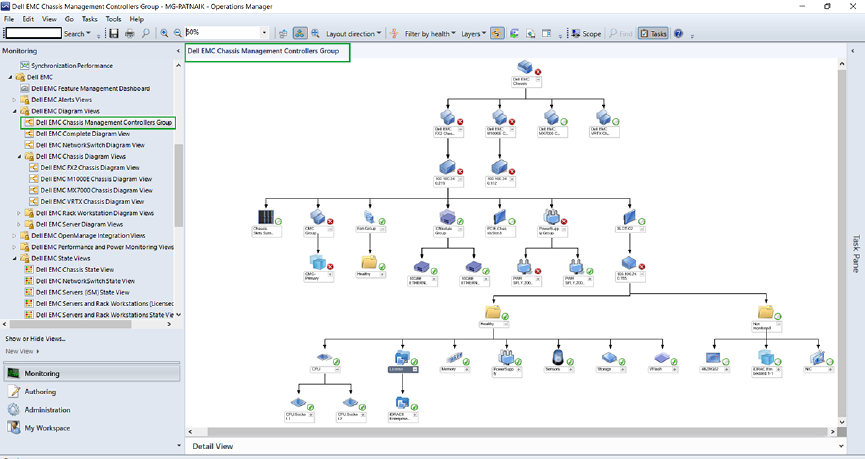Open the Tools menu
Screen dimensions: 865x459
pos(113,19)
